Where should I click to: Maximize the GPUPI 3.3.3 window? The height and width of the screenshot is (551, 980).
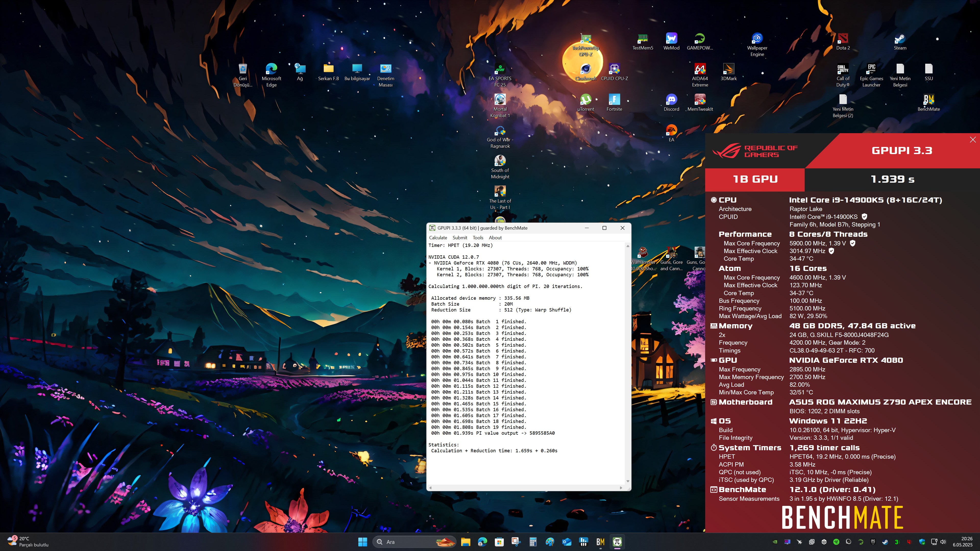tap(604, 228)
